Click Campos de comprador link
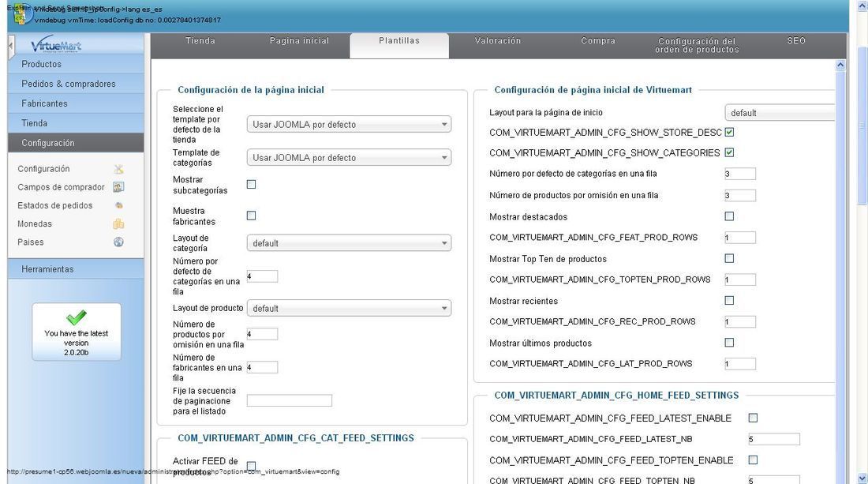This screenshot has width=868, height=484. (x=61, y=187)
